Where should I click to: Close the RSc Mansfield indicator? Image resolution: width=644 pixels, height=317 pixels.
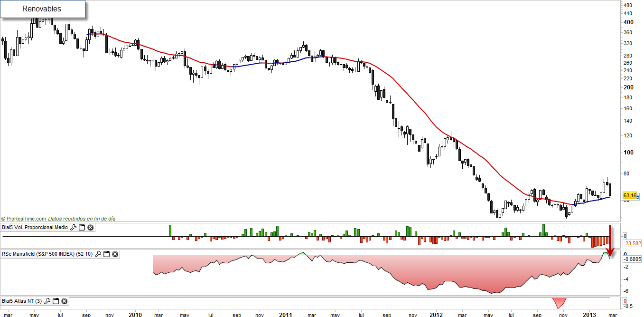[x=115, y=254]
